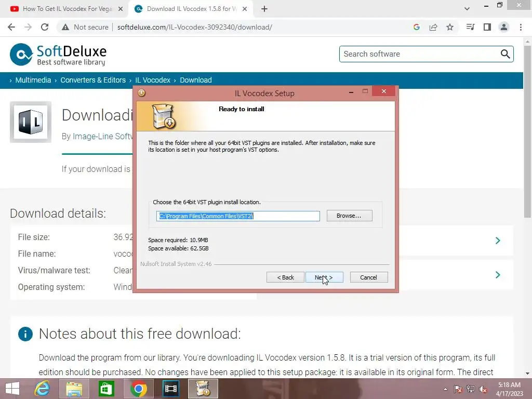Open the Converters & Editors breadcrumb
The image size is (532, 399).
pyautogui.click(x=93, y=80)
